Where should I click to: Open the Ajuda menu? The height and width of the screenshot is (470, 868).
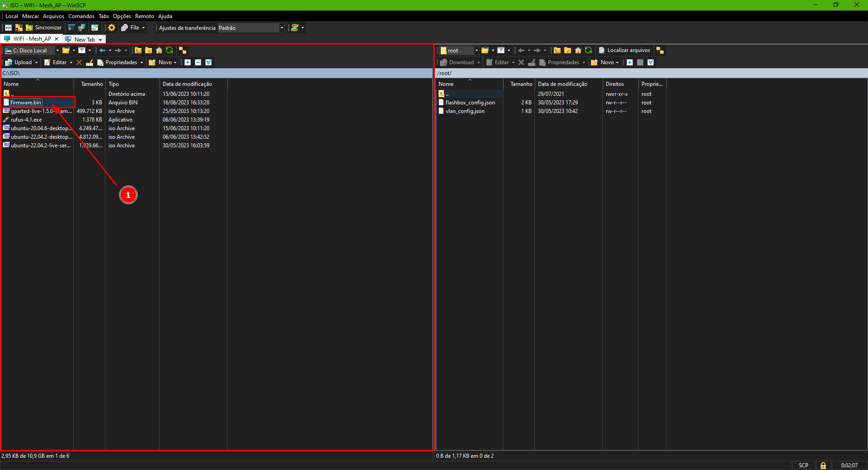[x=165, y=16]
